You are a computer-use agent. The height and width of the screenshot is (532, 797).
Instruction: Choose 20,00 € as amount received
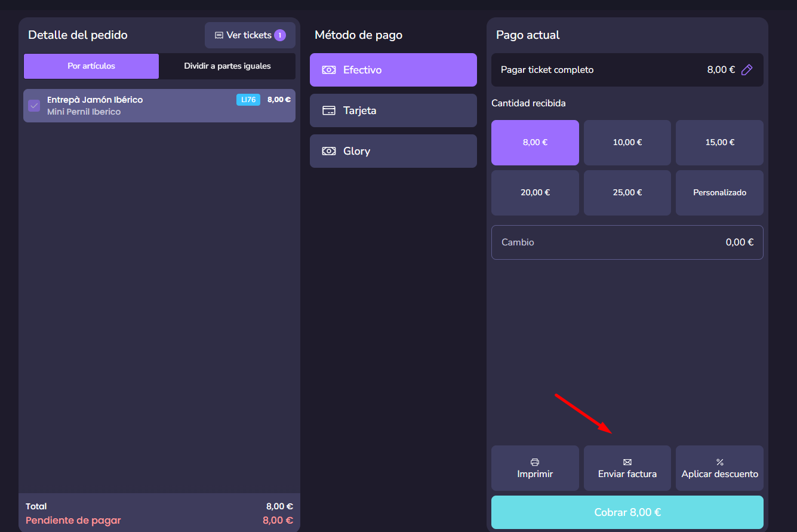coord(535,193)
